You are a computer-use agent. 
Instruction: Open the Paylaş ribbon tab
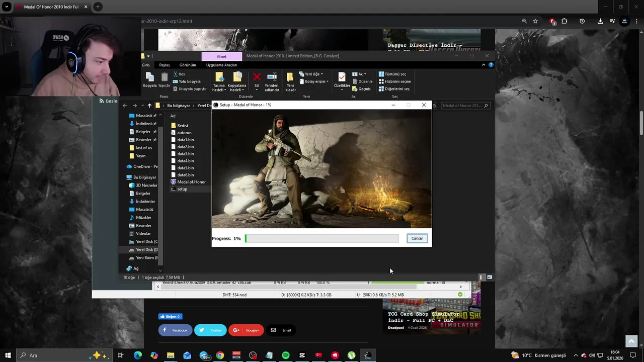tap(165, 65)
